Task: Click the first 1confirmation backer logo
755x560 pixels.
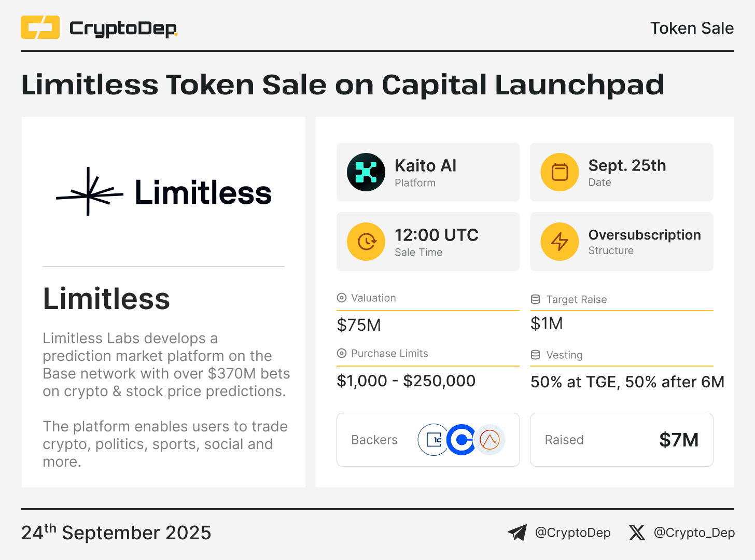Action: pos(434,440)
